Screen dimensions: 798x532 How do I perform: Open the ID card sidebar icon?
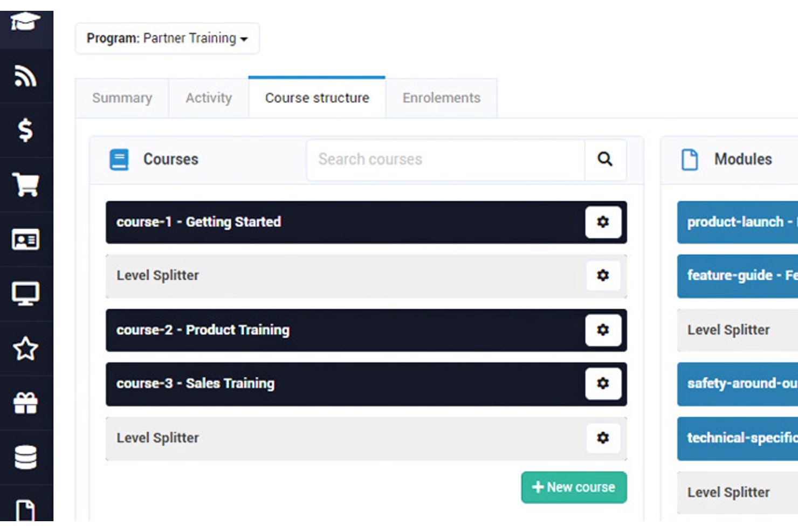pos(25,239)
